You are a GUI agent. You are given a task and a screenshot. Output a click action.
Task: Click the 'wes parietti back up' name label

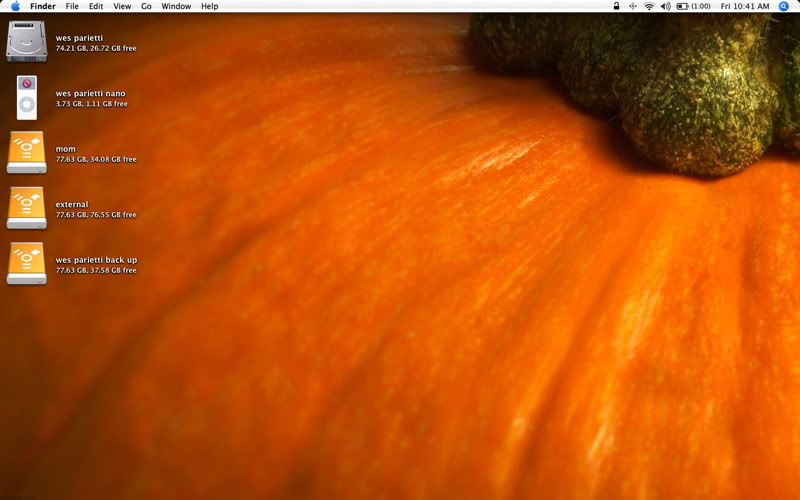click(96, 260)
